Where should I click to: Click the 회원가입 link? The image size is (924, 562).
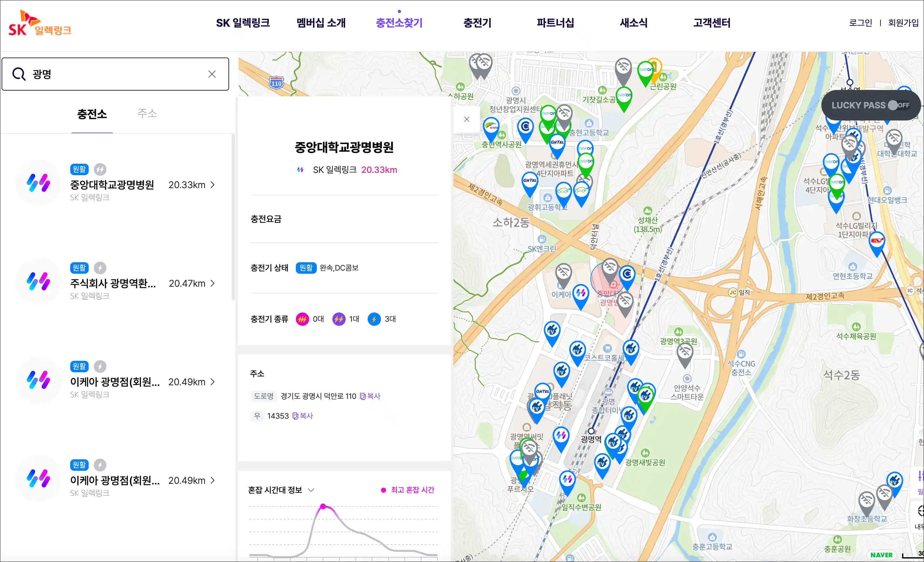point(903,23)
